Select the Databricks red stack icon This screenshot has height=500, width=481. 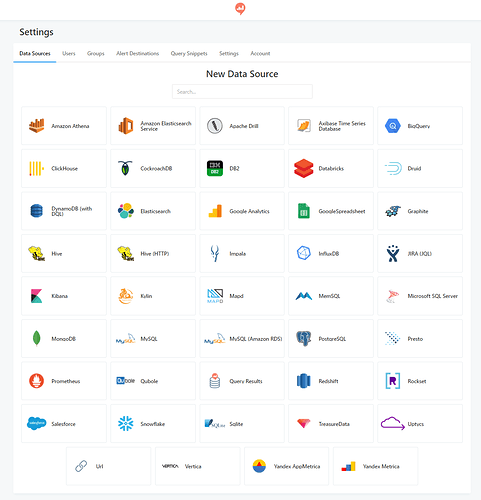coord(304,168)
